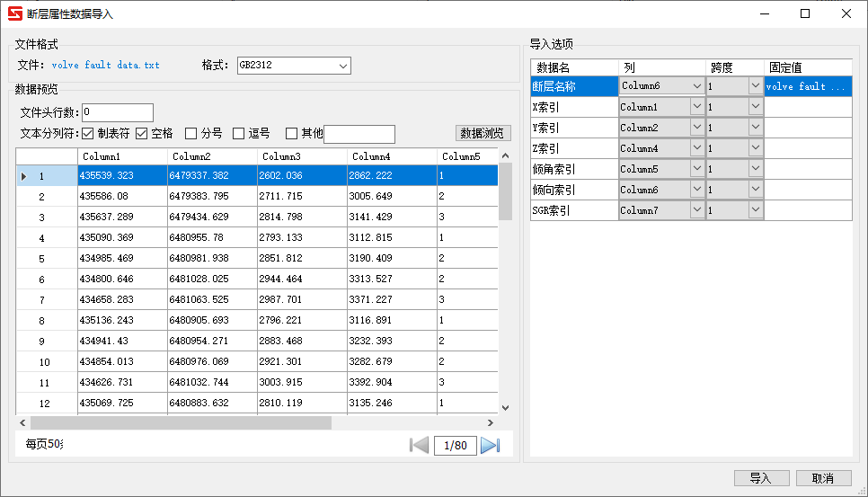Select the Column5 header in preview table
Screen dimensions: 868x497
467,156
